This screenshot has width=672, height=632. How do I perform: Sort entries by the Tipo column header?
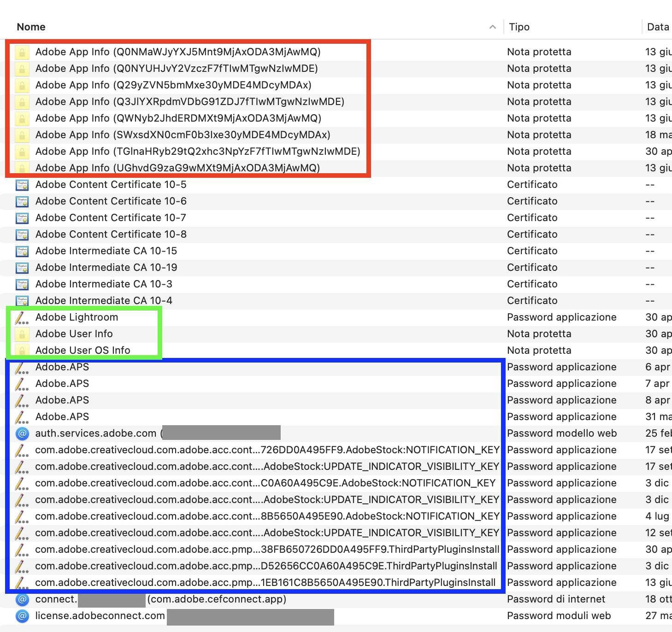click(x=519, y=27)
